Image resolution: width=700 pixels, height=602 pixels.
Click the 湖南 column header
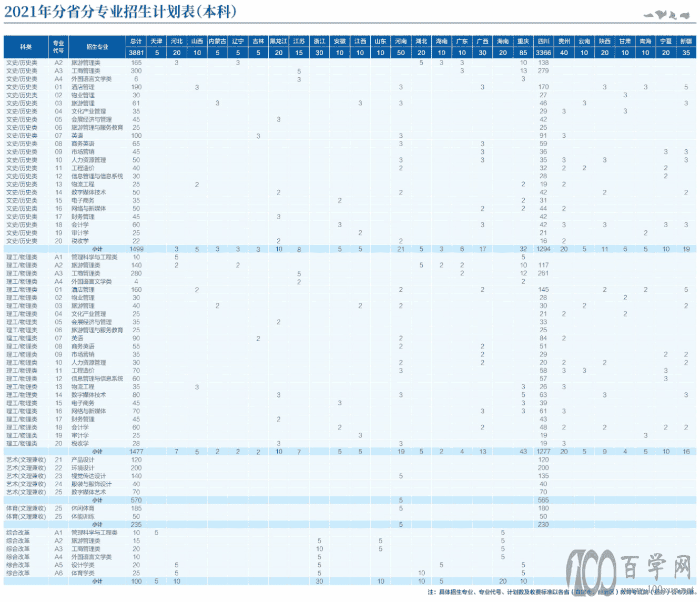coord(442,41)
